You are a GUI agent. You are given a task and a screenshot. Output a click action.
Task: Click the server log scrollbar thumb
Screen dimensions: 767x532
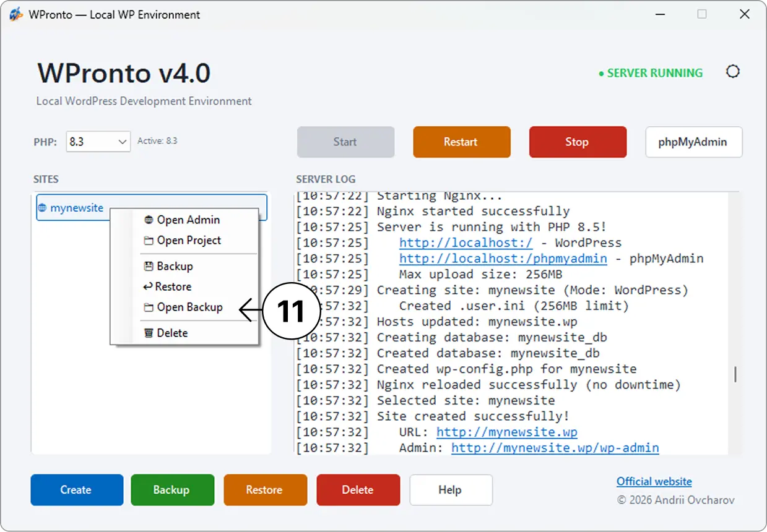(x=735, y=374)
